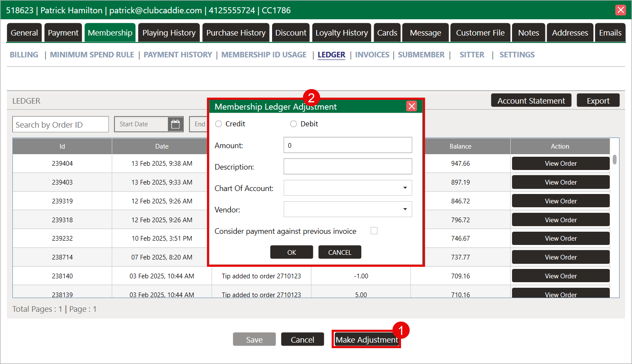632x364 pixels.
Task: Focus the Search by Order ID field
Action: pyautogui.click(x=60, y=124)
